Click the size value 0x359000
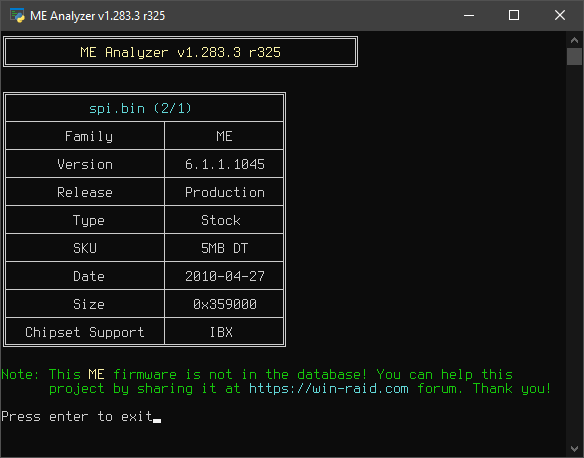 (x=225, y=304)
